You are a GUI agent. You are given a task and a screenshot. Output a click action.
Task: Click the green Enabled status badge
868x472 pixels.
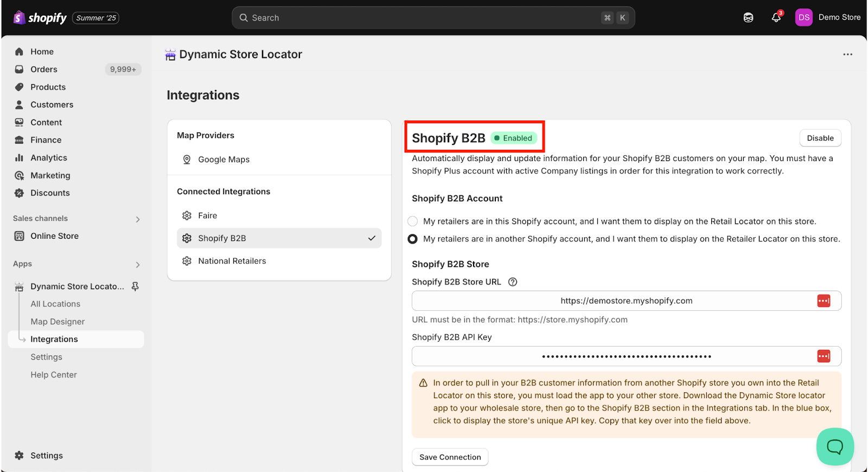point(514,138)
